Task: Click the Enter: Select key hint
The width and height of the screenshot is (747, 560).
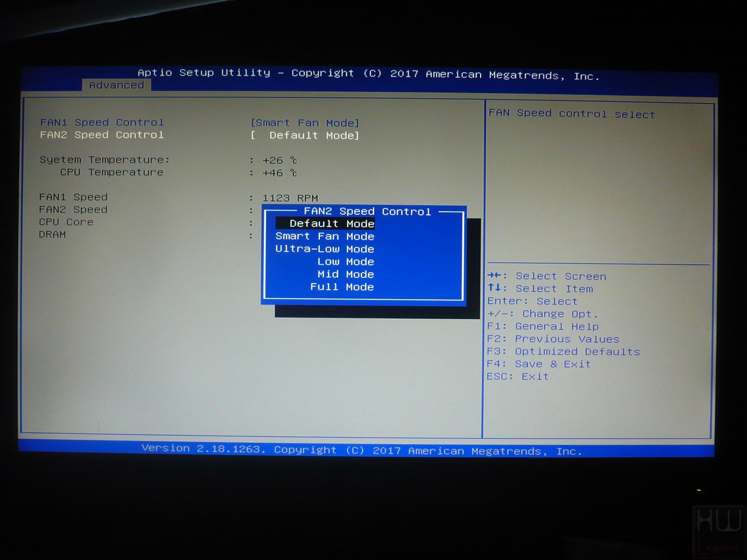Action: coord(533,301)
